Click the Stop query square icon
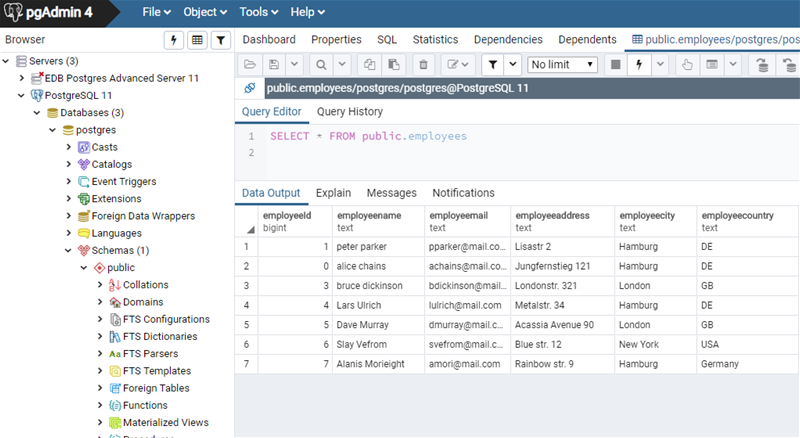This screenshot has height=438, width=800. [615, 65]
